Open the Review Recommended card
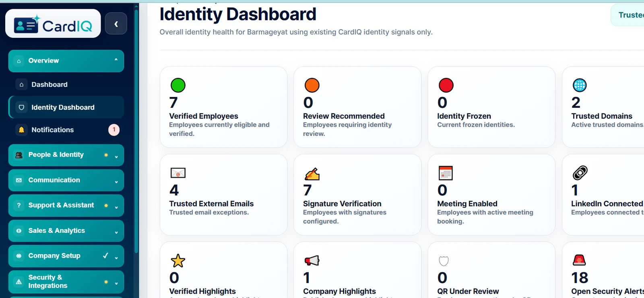The height and width of the screenshot is (298, 644). 357,107
